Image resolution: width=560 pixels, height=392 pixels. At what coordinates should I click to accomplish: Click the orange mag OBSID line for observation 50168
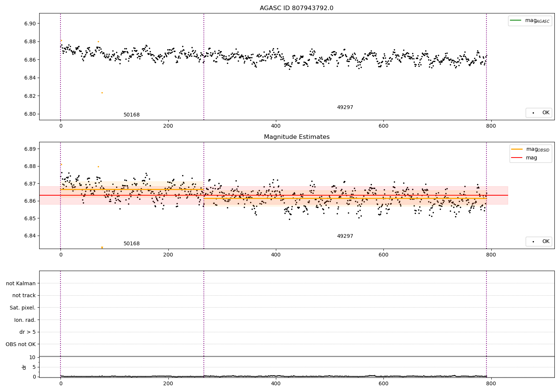click(132, 189)
